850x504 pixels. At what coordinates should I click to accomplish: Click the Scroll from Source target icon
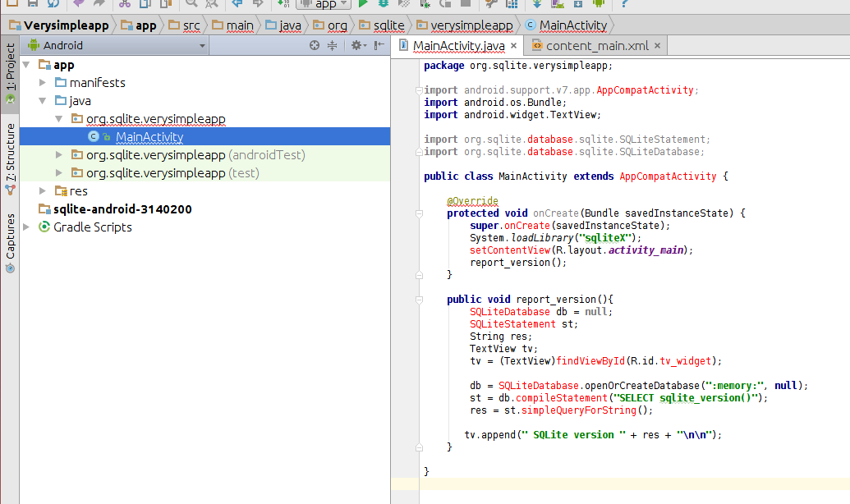(315, 46)
